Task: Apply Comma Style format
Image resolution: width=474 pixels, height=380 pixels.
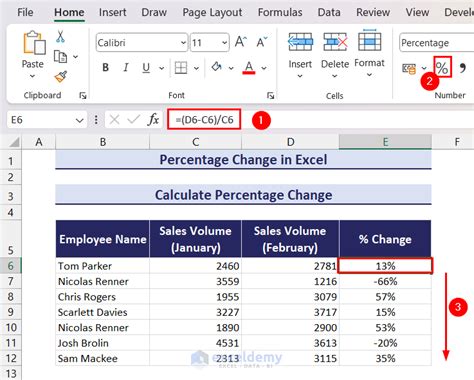Action: pyautogui.click(x=463, y=68)
